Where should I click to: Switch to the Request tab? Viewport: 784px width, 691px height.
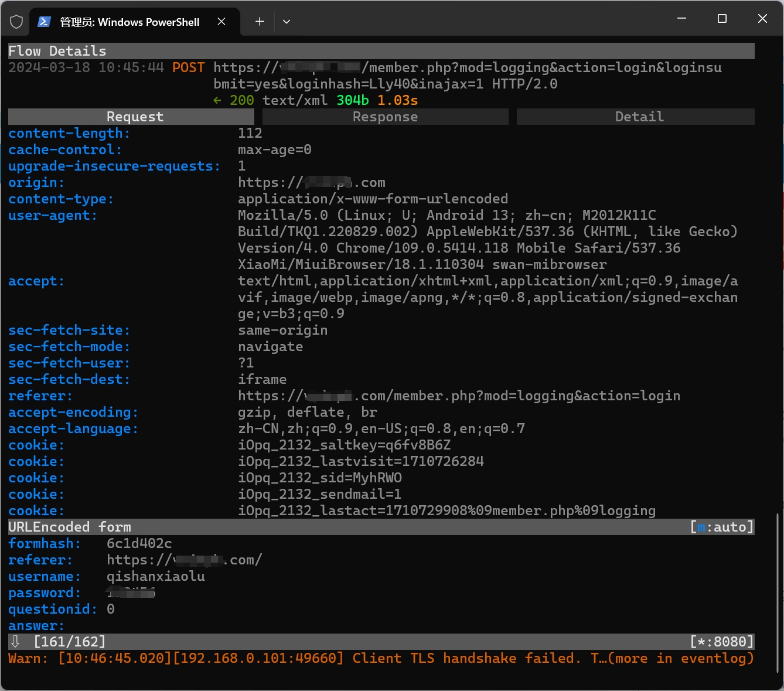click(x=131, y=117)
